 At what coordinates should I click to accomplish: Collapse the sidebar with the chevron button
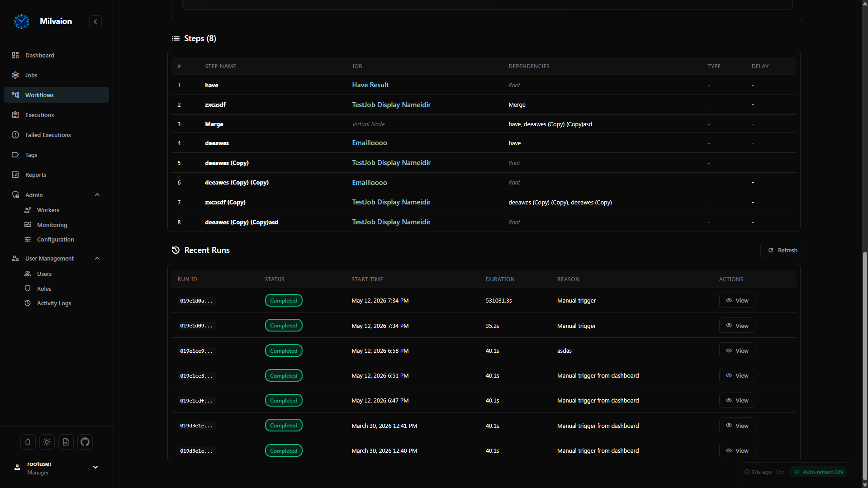(95, 22)
